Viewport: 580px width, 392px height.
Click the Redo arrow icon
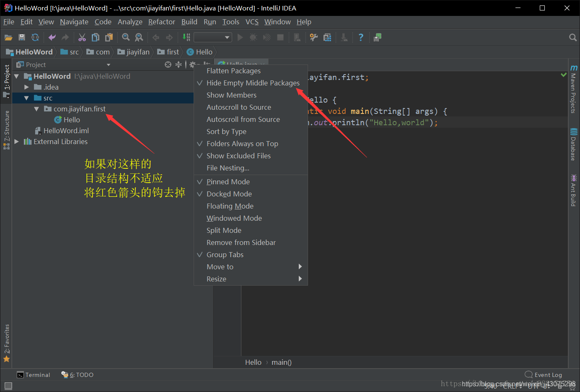(x=65, y=38)
